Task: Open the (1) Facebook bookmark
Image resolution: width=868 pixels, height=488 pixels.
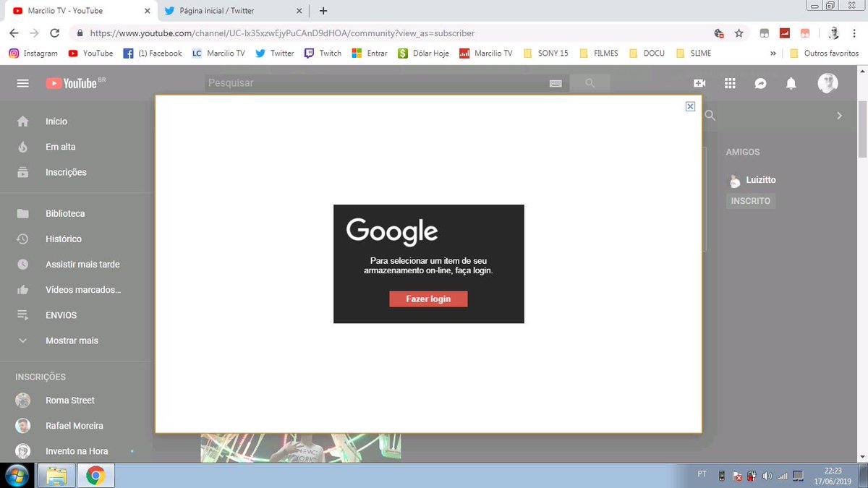Action: pyautogui.click(x=153, y=53)
